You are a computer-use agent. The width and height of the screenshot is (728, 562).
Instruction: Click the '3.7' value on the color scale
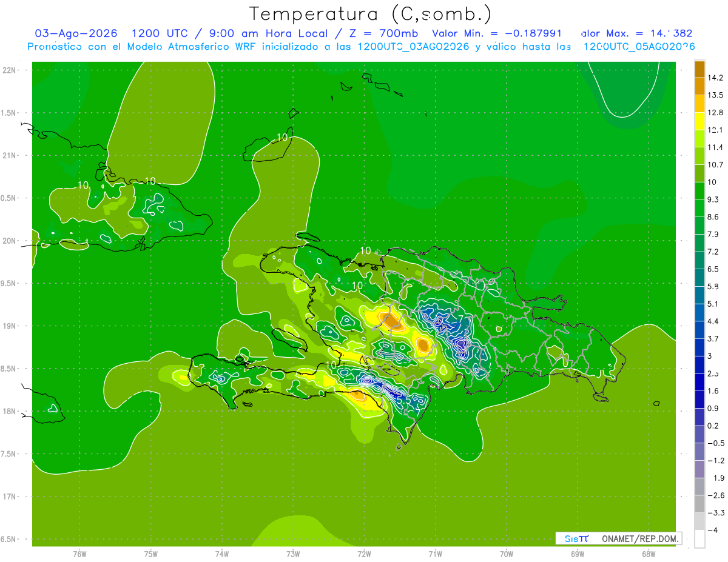[713, 339]
